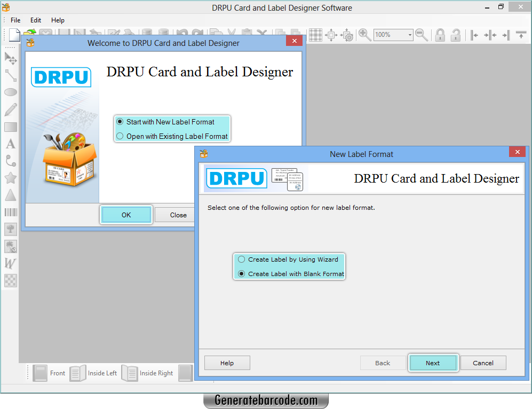
Task: Select the WordArt tool (W icon)
Action: click(10, 263)
